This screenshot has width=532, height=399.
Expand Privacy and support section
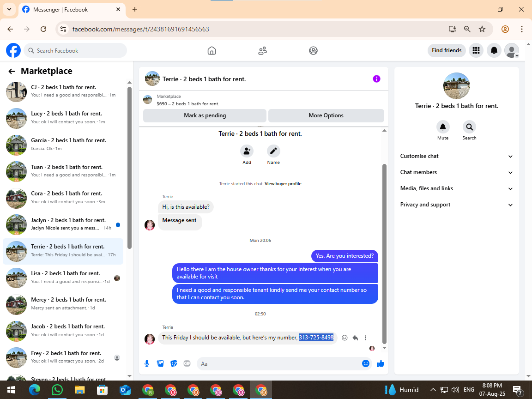click(456, 205)
